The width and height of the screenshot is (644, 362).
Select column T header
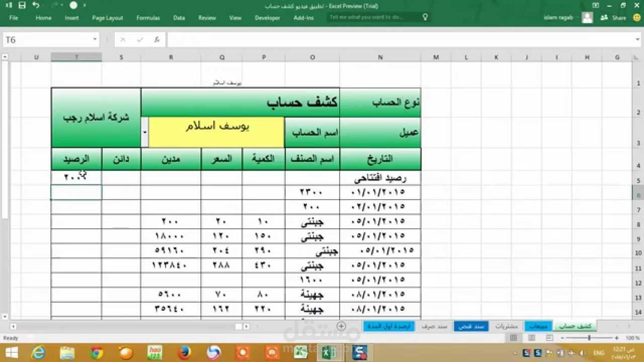click(x=76, y=57)
